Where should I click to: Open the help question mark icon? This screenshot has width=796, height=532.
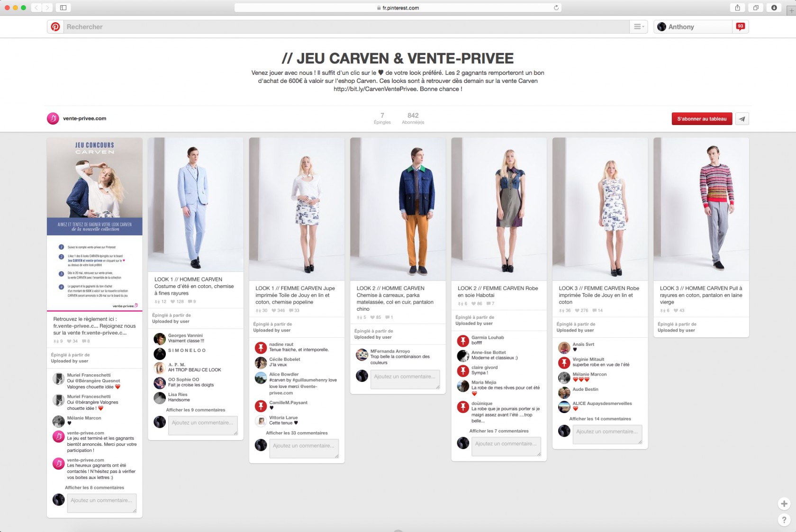784,520
